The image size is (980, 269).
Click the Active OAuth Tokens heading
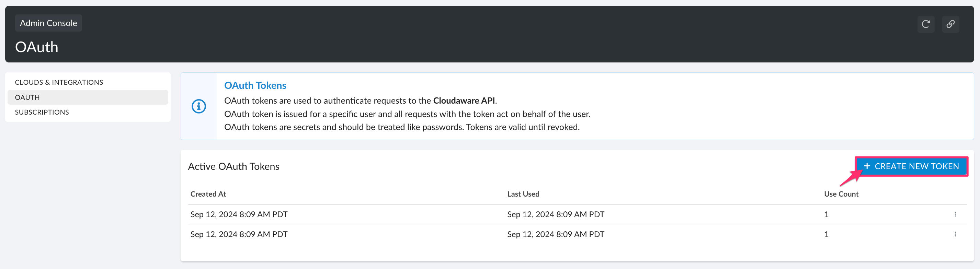(233, 166)
